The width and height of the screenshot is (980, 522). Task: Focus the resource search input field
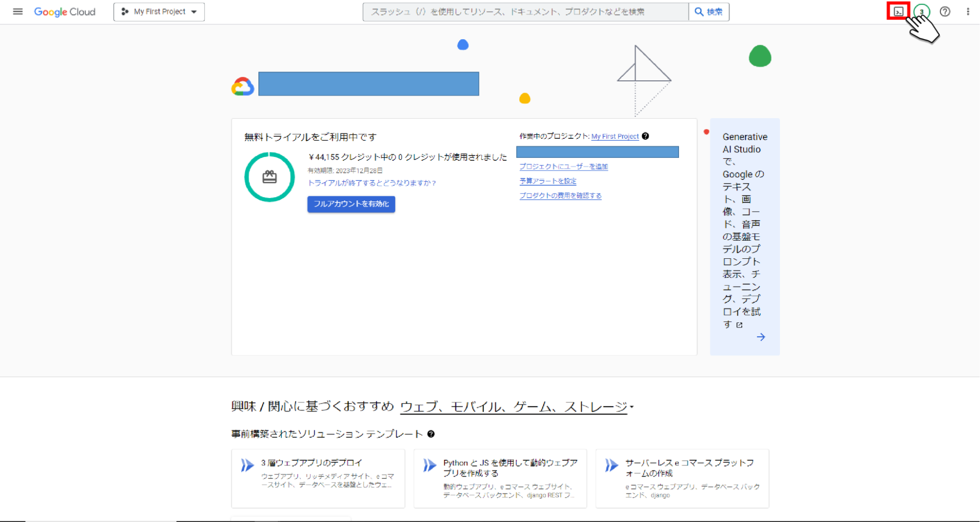(x=526, y=12)
